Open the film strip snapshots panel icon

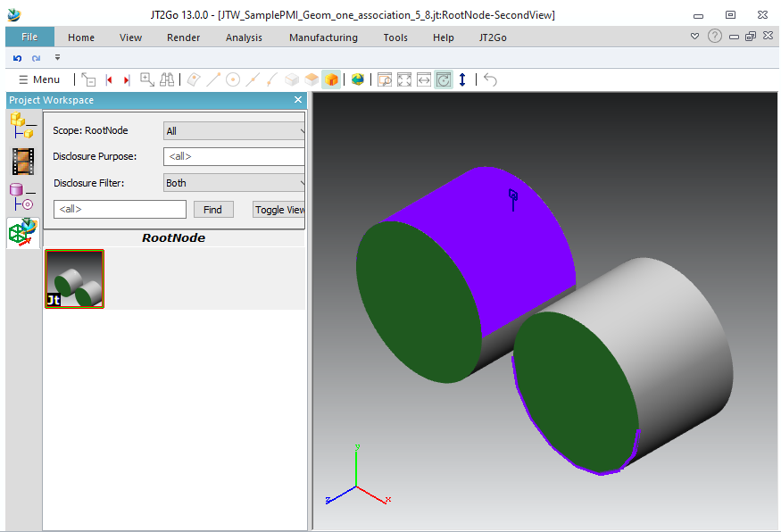23,162
